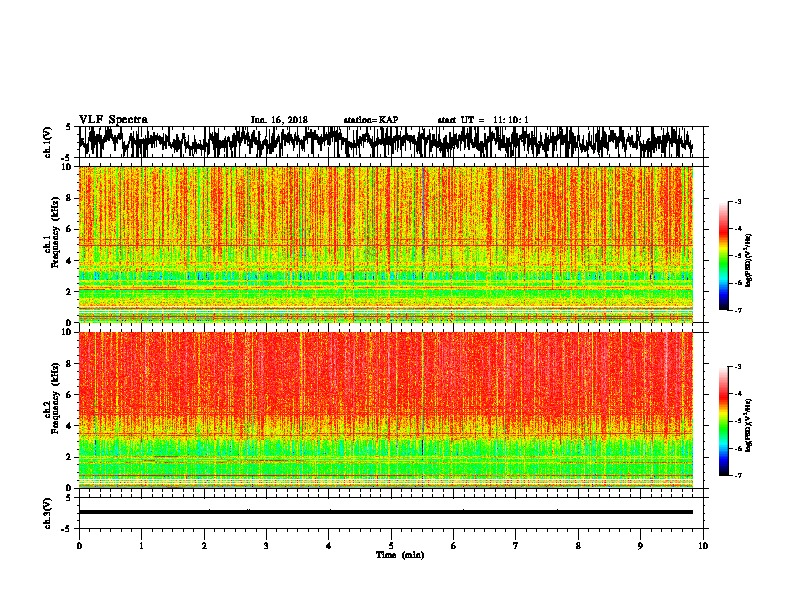Click the ch.1(V) waveform axis label
Image resolution: width=792 pixels, height=612 pixels.
[x=48, y=142]
